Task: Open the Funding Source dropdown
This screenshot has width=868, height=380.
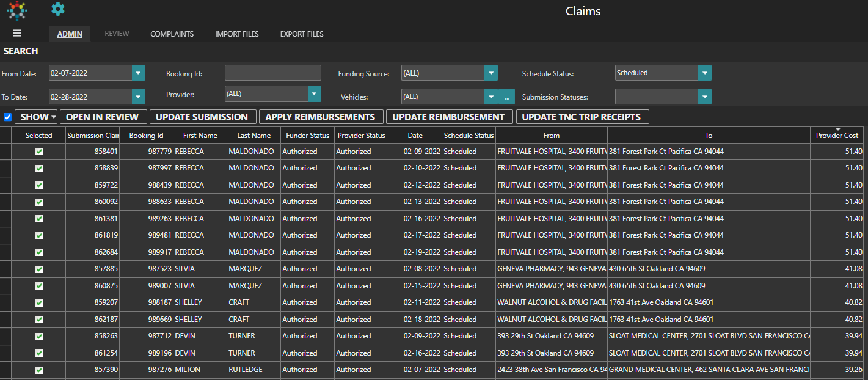Action: click(x=491, y=73)
